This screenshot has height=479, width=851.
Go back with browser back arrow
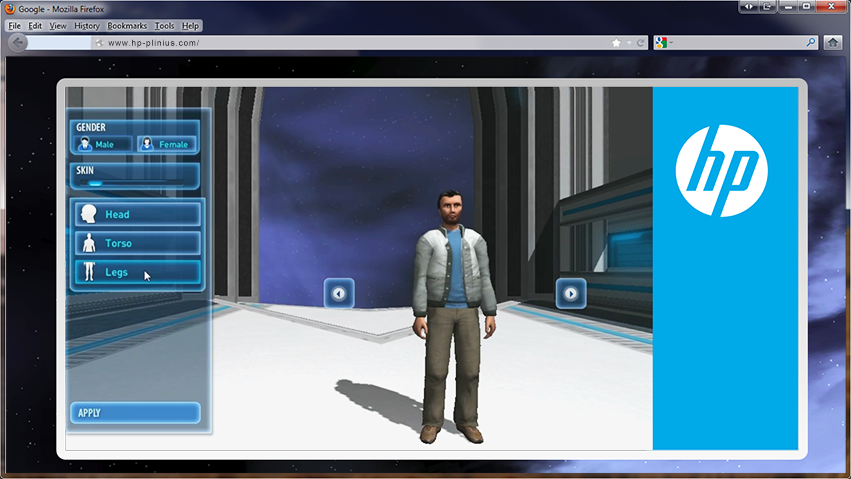(18, 43)
